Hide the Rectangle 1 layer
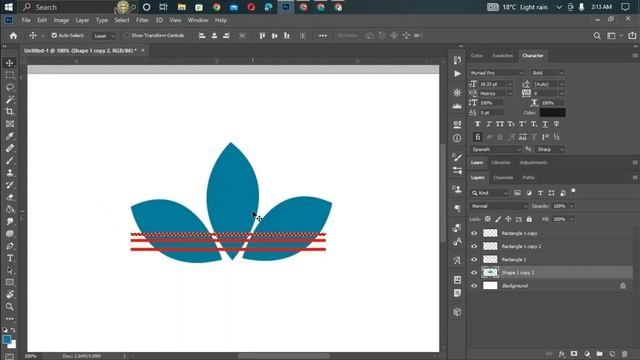The height and width of the screenshot is (360, 640). point(474,260)
